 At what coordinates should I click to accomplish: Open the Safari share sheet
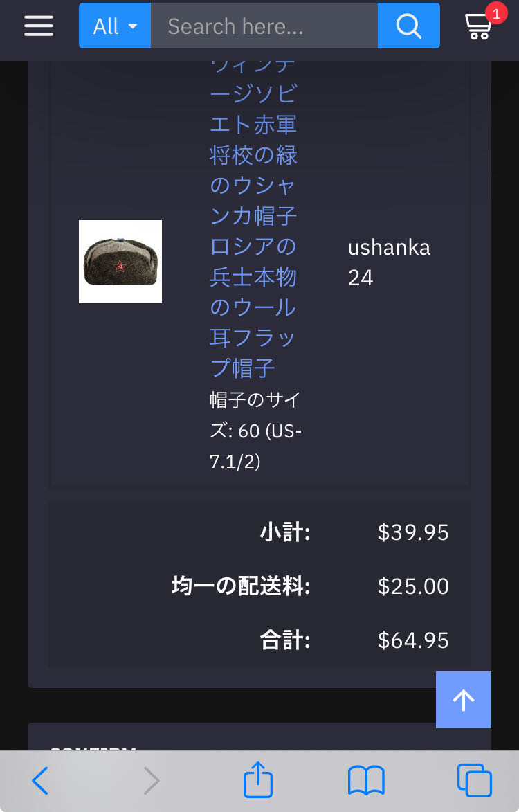coord(258,780)
